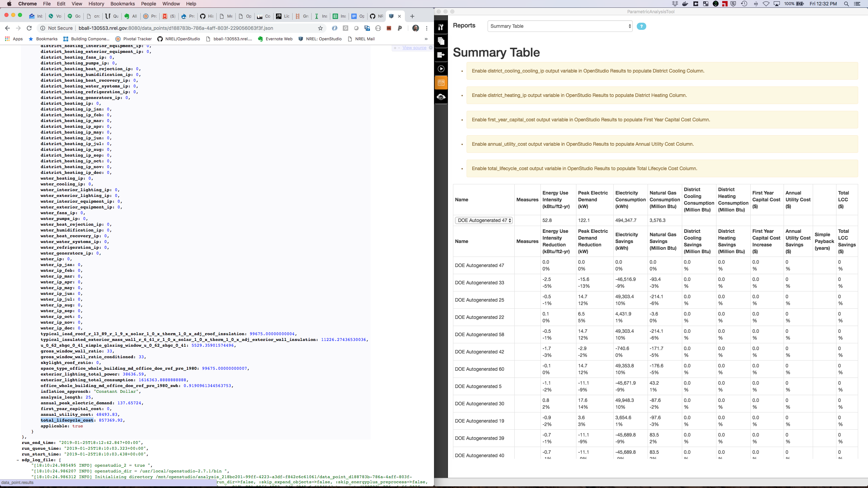Image resolution: width=868 pixels, height=488 pixels.
Task: Click the Run icon in PAT sidebar
Action: [x=441, y=69]
